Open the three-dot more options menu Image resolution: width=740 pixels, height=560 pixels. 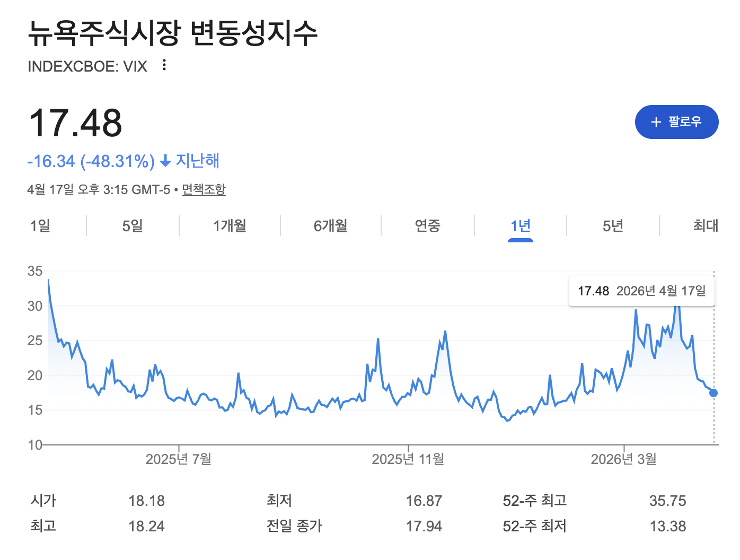[x=164, y=65]
